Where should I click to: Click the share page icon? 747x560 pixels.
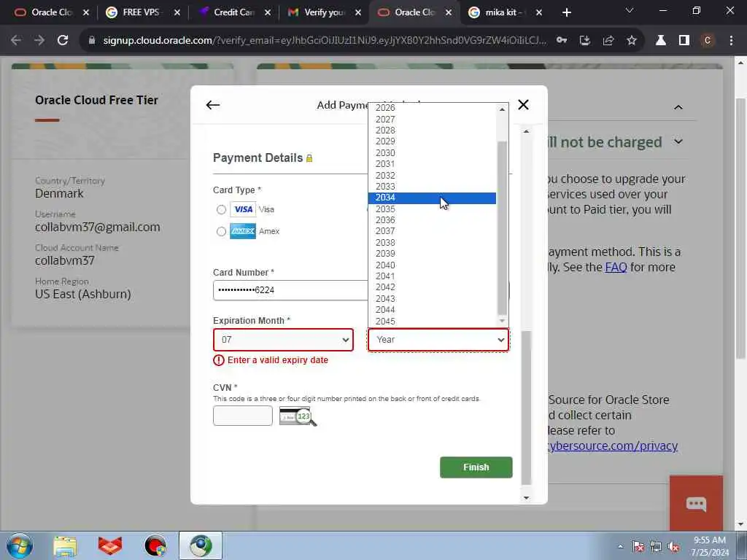[608, 41]
